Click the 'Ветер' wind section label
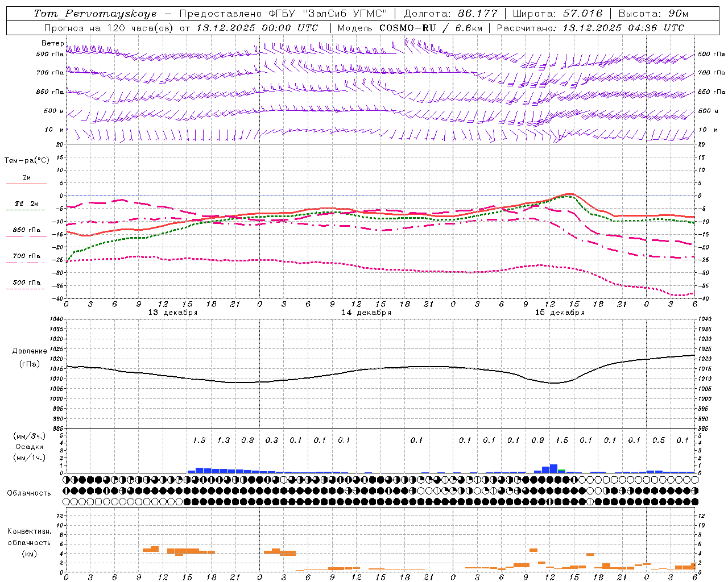The image size is (728, 582). click(52, 43)
